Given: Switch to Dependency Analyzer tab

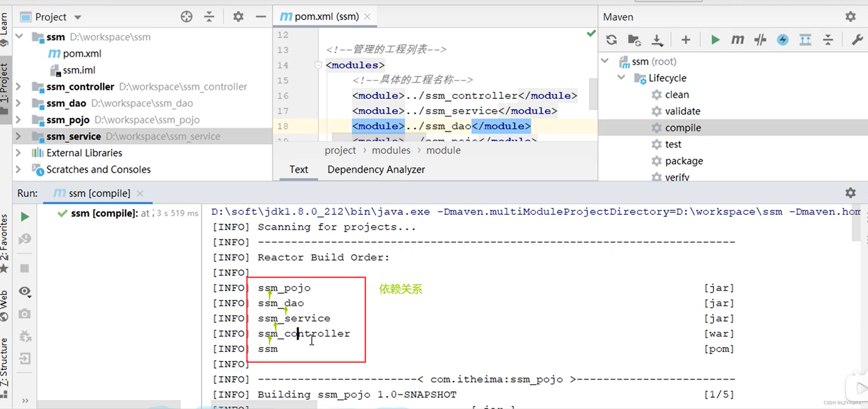Looking at the screenshot, I should [x=376, y=170].
